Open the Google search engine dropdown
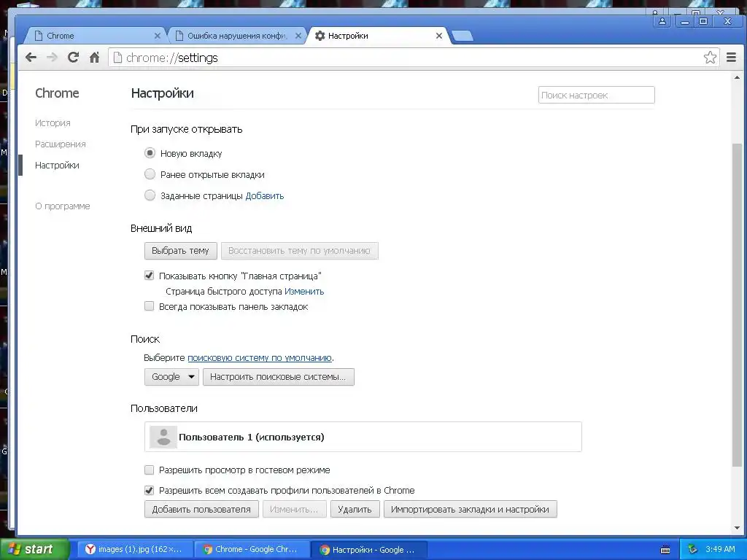This screenshot has width=747, height=560. tap(171, 377)
